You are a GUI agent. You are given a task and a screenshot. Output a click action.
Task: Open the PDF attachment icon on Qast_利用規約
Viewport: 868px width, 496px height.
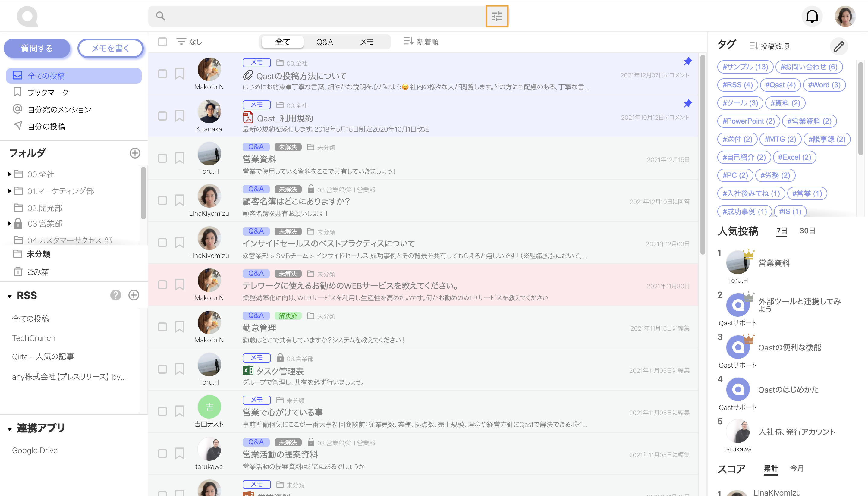pyautogui.click(x=248, y=118)
